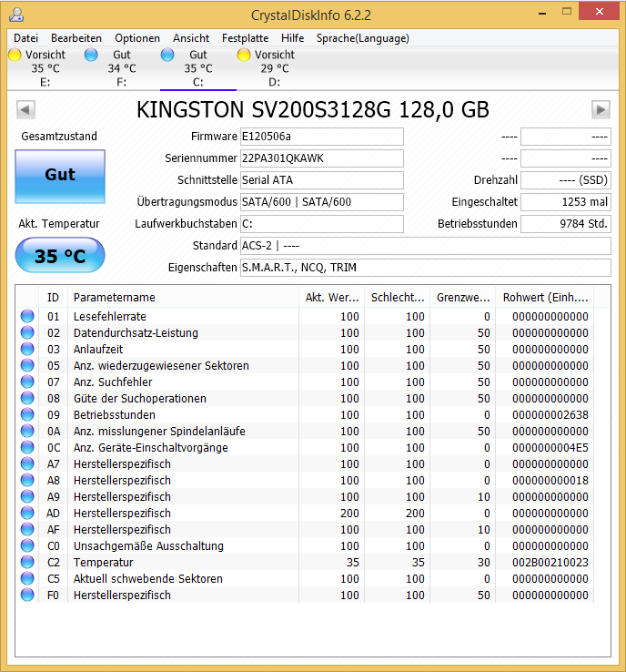The height and width of the screenshot is (672, 626).
Task: Click status orb of Datendurchsatz-Leistung row
Action: click(27, 332)
